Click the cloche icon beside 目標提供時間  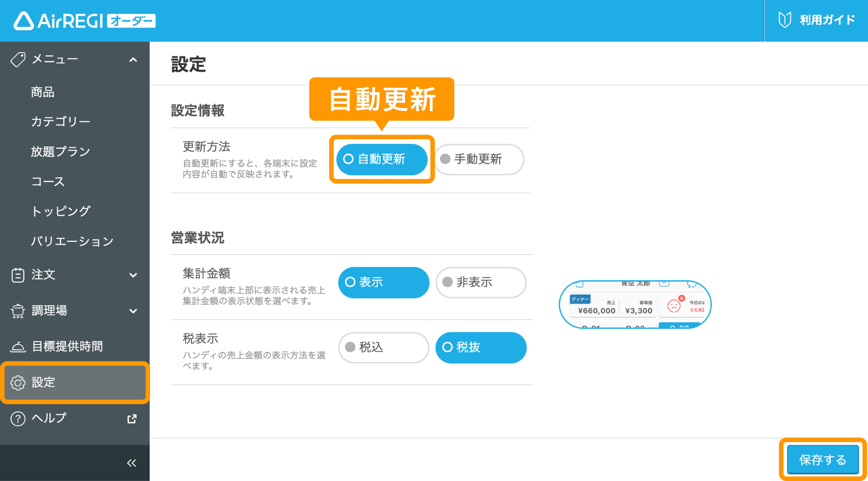click(18, 347)
